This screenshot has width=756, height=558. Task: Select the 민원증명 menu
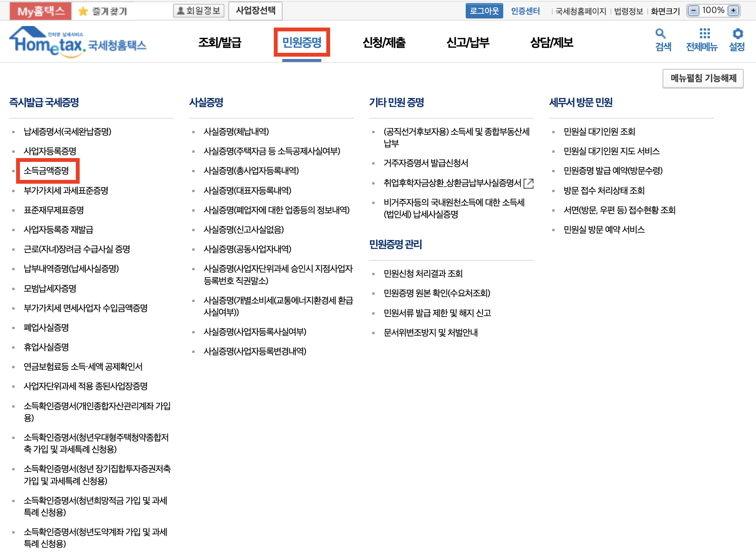tap(302, 42)
